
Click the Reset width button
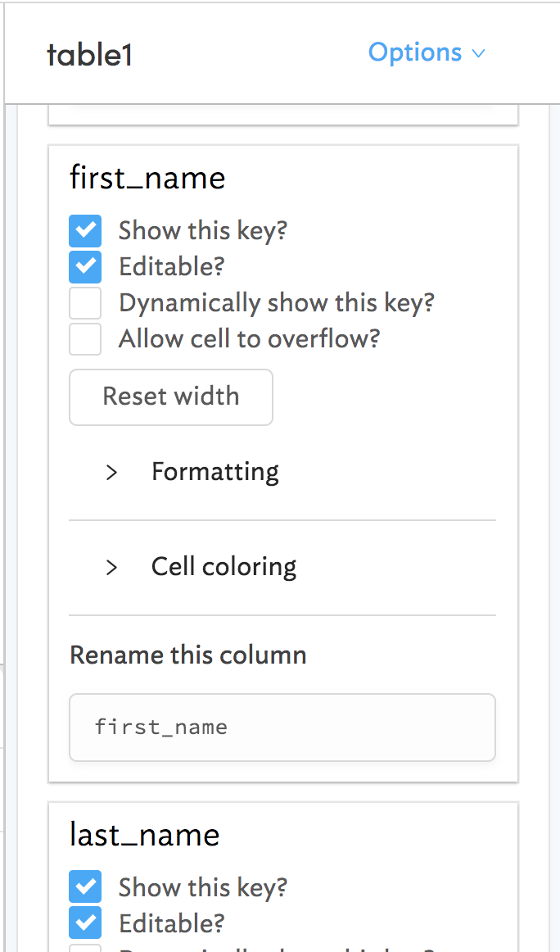[171, 397]
